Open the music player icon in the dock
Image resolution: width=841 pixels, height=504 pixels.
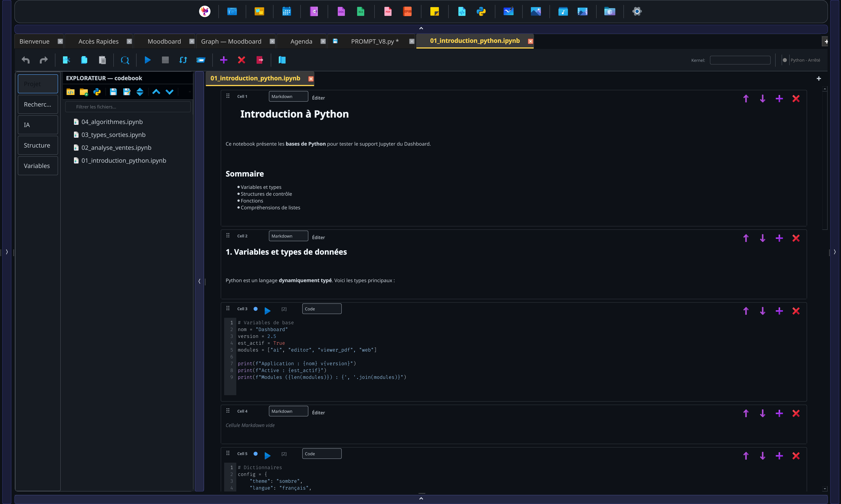point(563,12)
